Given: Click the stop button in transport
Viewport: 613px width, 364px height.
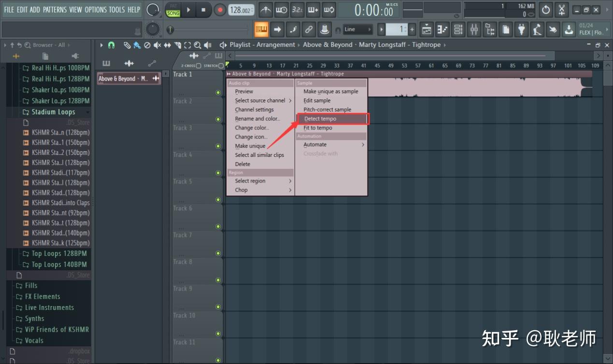Looking at the screenshot, I should click(203, 10).
